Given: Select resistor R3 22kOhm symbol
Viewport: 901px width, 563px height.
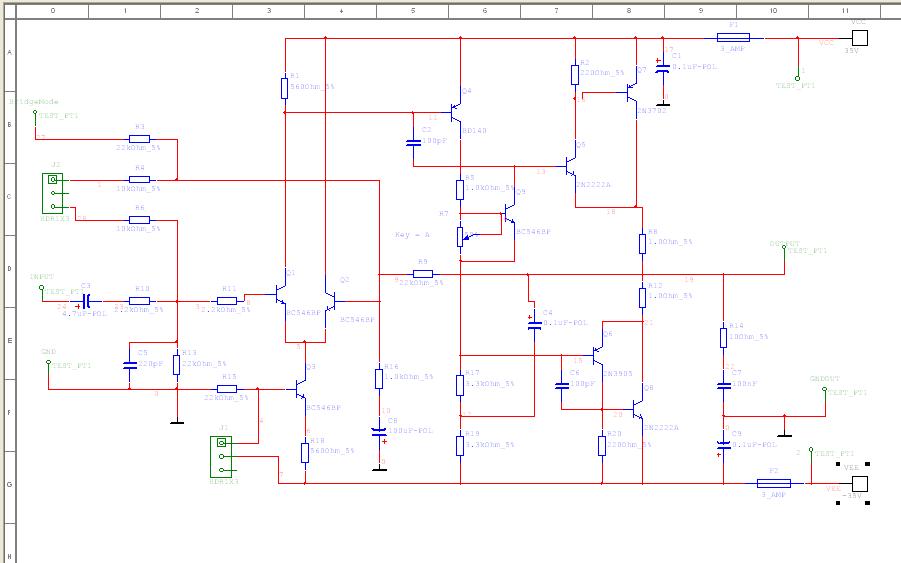Looking at the screenshot, I should point(140,139).
